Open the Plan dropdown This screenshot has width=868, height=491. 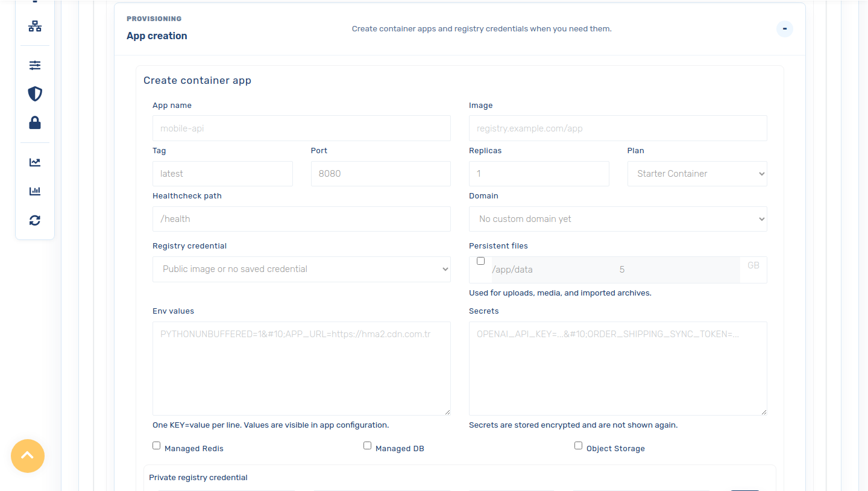[x=697, y=174]
